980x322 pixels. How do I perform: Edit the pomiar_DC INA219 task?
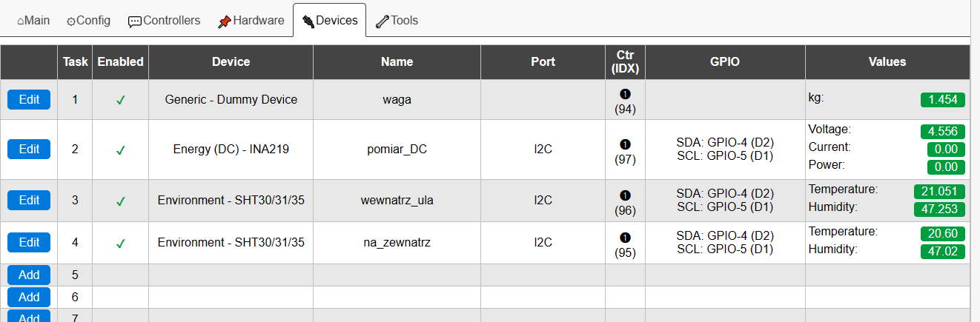click(29, 149)
